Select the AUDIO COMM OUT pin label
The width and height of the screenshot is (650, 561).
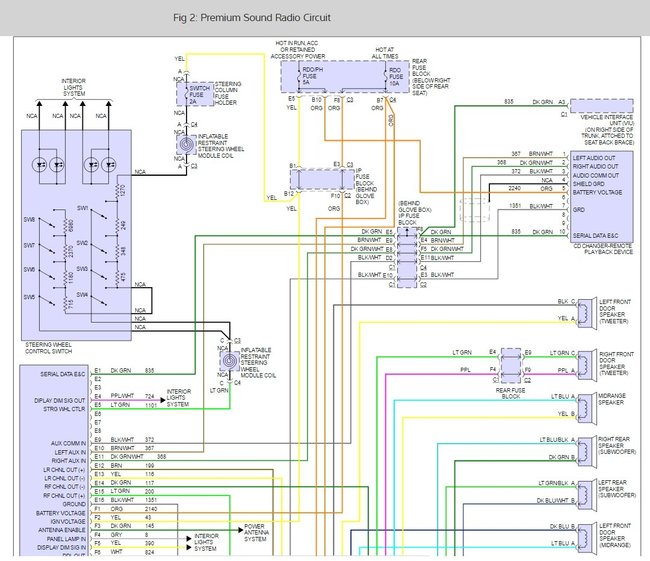click(596, 175)
